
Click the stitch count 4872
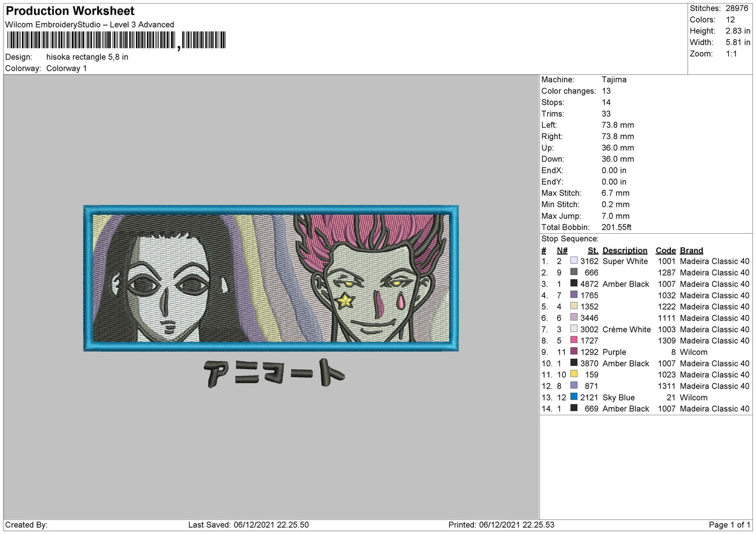[x=589, y=284]
